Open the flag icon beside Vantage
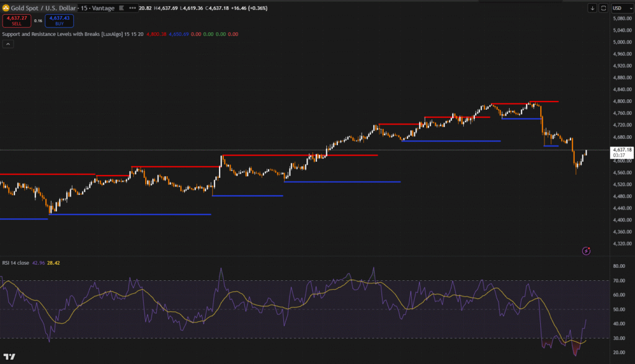635x364 pixels. (121, 8)
